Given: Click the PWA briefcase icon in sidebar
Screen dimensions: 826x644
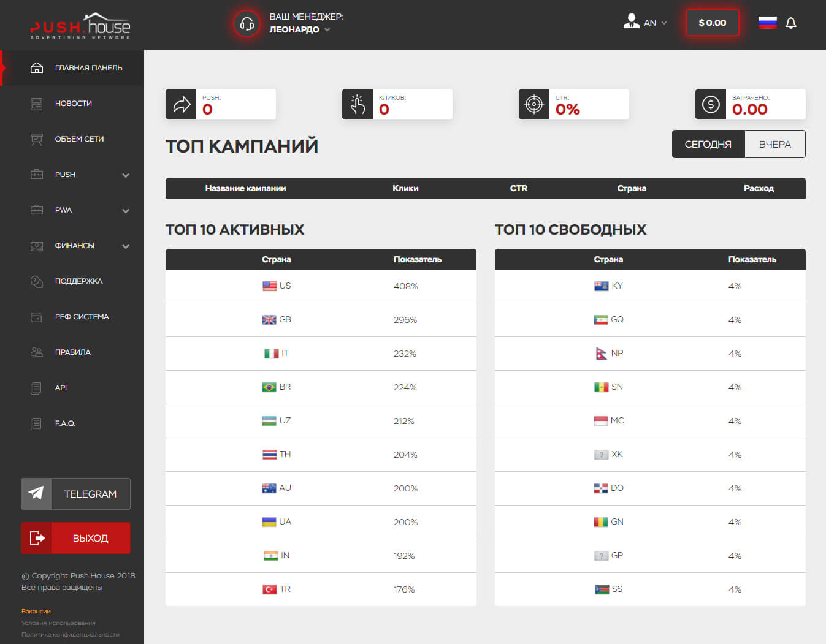Looking at the screenshot, I should [37, 210].
